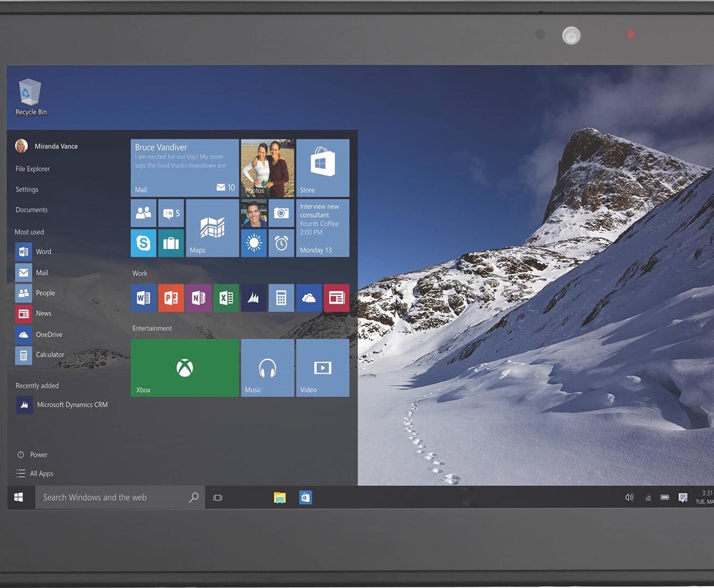Open the Action Center notifications icon
The width and height of the screenshot is (714, 588).
(683, 497)
